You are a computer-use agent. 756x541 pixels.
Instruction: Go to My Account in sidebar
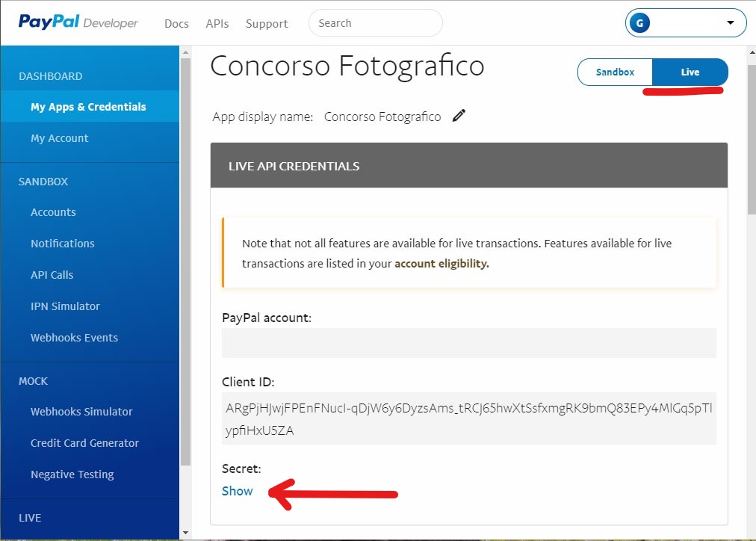coord(59,138)
